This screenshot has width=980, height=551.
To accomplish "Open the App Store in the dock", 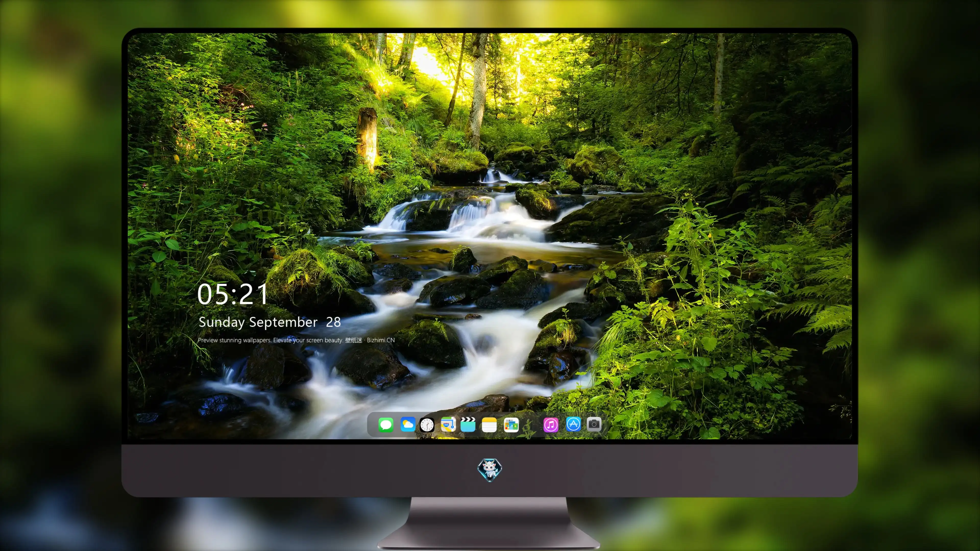I will pyautogui.click(x=573, y=424).
